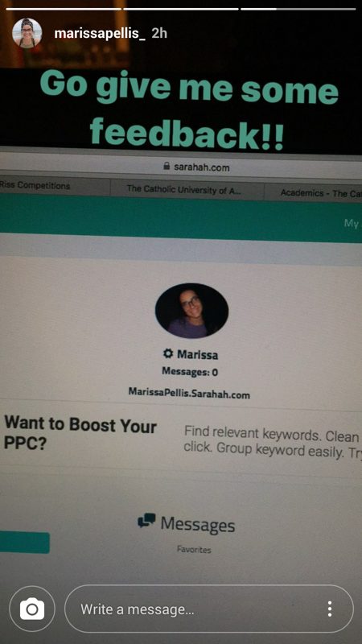Screen dimensions: 362x644
Task: Click the Sarahah profile picture
Action: (191, 311)
